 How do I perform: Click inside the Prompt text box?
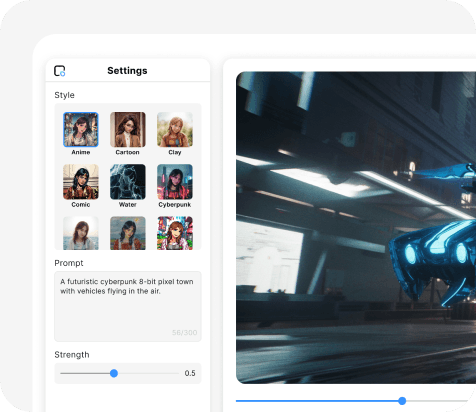[128, 306]
